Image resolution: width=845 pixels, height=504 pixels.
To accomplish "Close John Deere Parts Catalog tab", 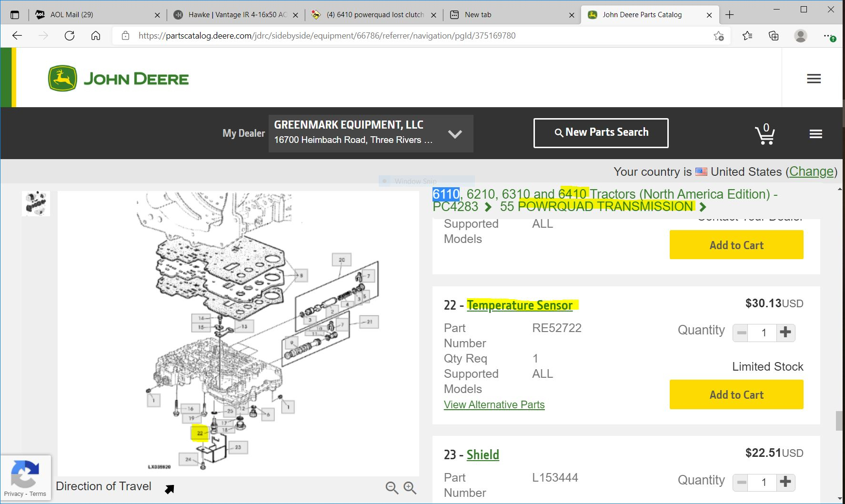I will 709,15.
